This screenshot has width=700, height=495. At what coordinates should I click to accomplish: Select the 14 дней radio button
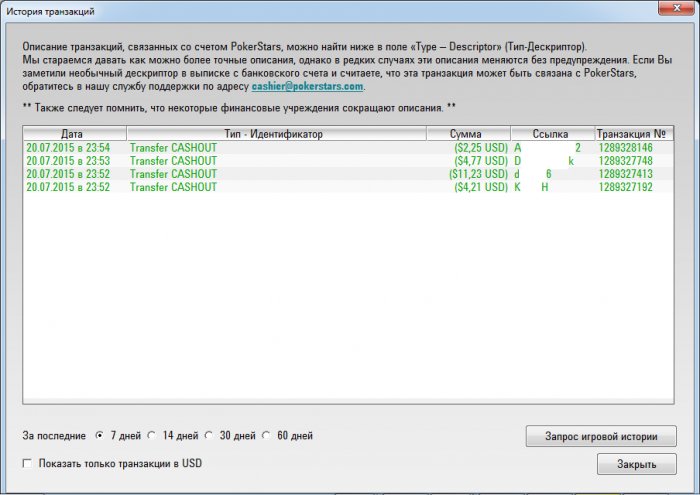tap(152, 435)
